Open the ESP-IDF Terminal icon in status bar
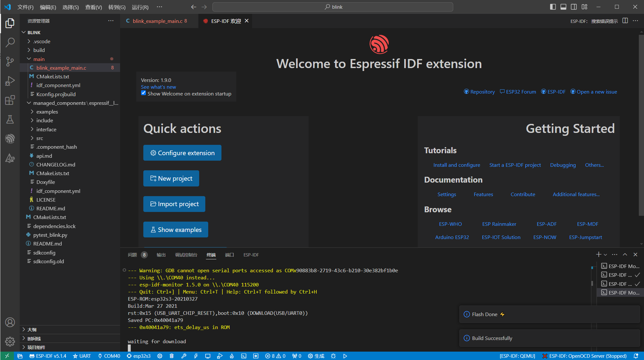Screen dimensions: 644x360 tap(244, 356)
